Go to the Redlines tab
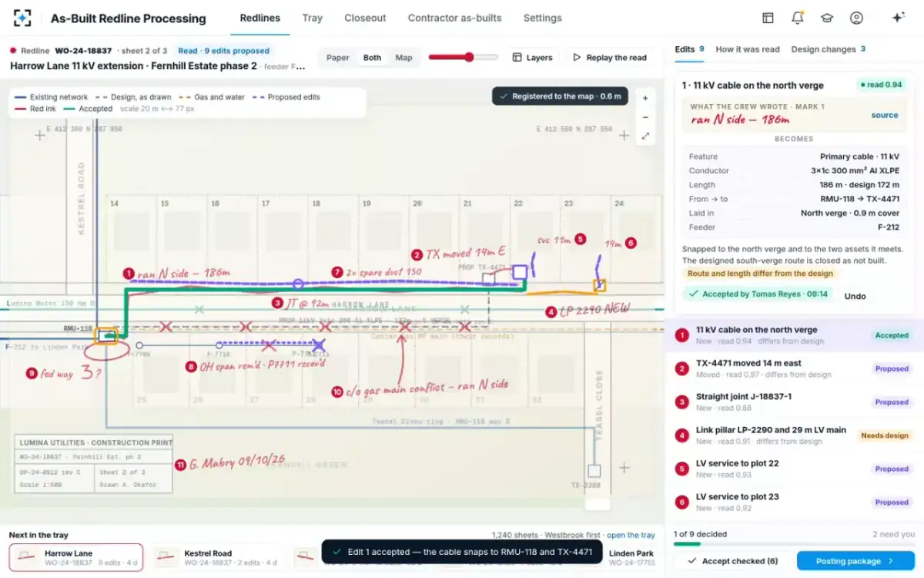924x578 pixels. (260, 18)
